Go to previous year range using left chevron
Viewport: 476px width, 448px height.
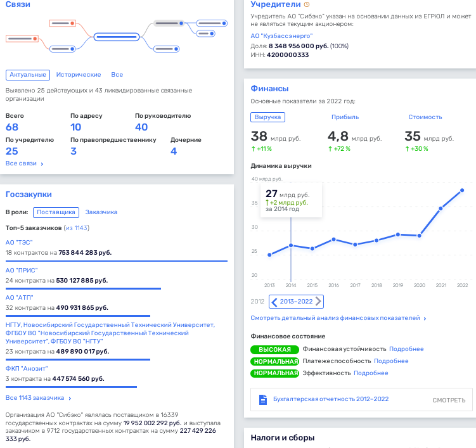274,302
